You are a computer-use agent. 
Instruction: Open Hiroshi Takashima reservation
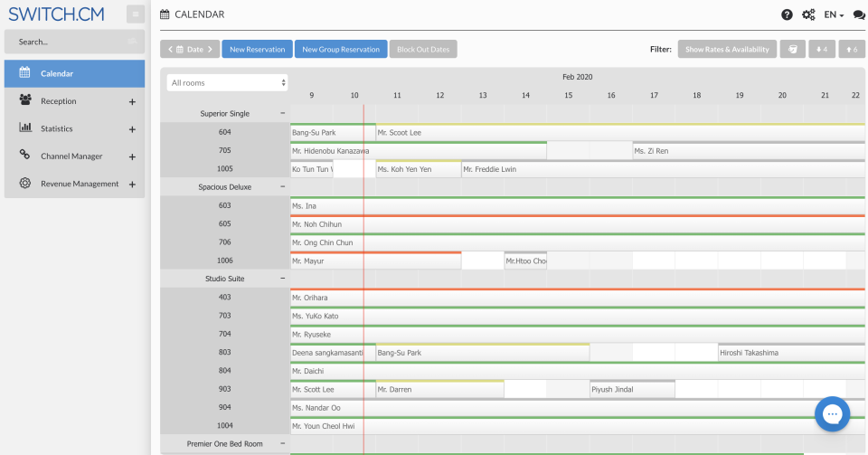point(792,353)
